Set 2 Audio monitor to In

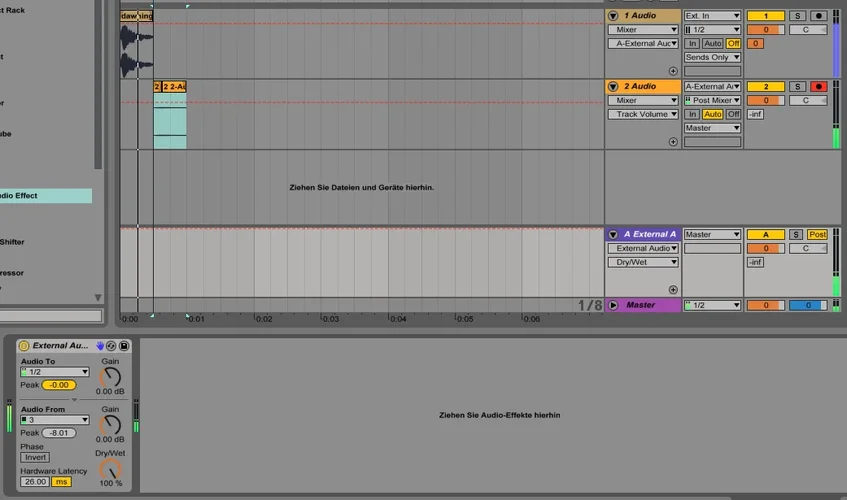click(693, 114)
